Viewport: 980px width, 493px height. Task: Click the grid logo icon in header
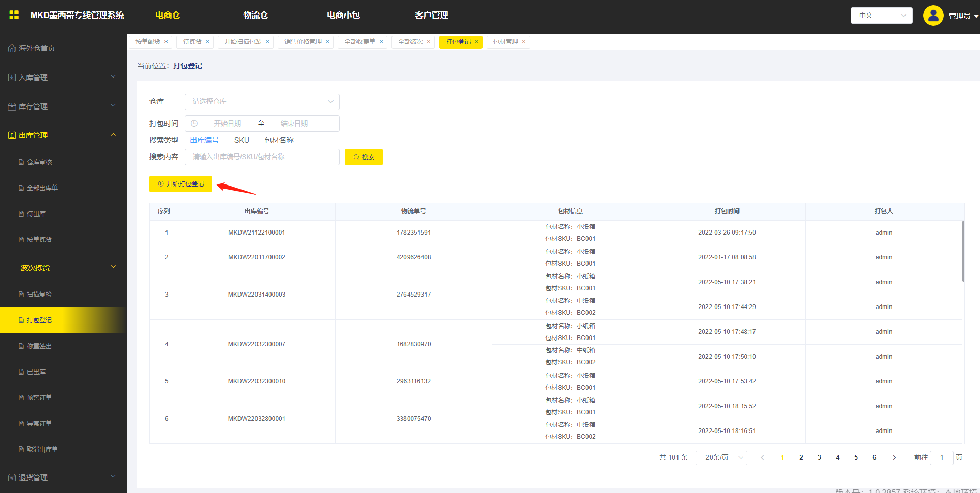14,15
